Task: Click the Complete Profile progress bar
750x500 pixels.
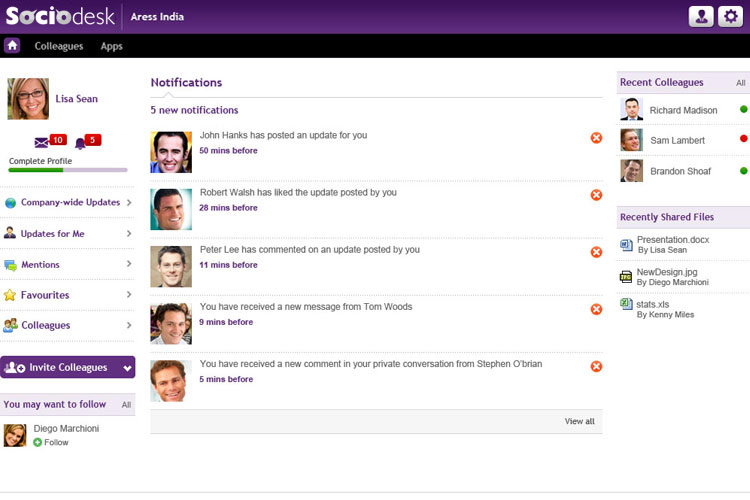Action: (x=68, y=170)
